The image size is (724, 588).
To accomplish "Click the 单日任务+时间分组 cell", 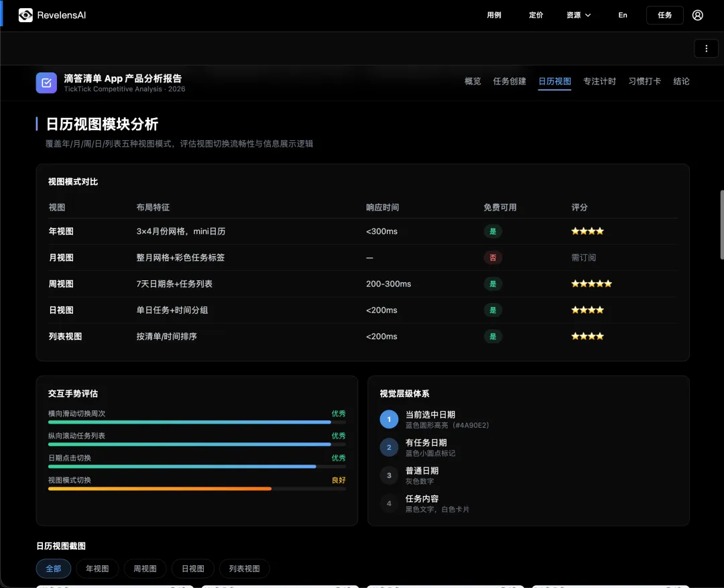I will click(x=172, y=310).
